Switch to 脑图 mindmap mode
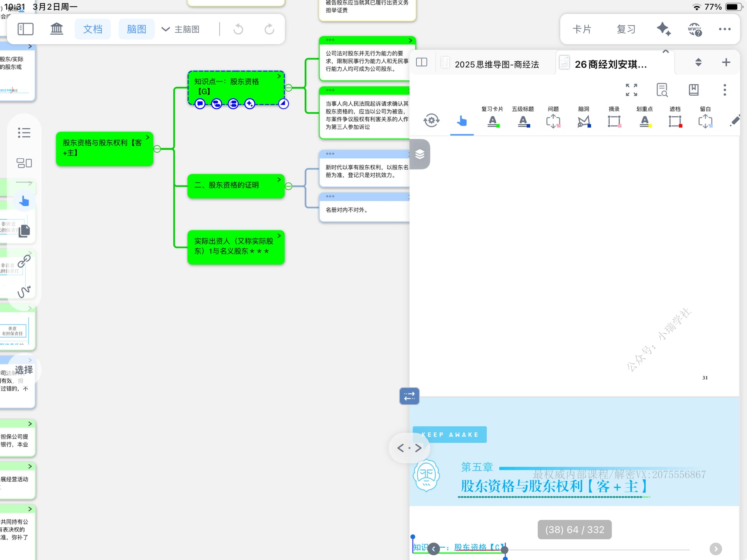 pyautogui.click(x=137, y=29)
